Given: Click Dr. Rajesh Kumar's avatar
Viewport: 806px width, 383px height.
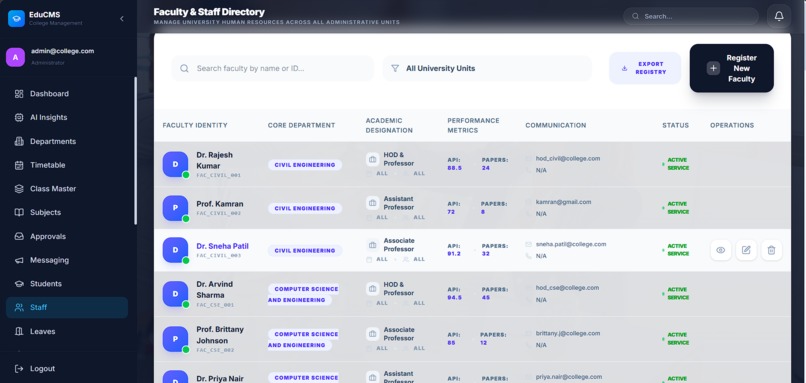Looking at the screenshot, I should pos(175,165).
